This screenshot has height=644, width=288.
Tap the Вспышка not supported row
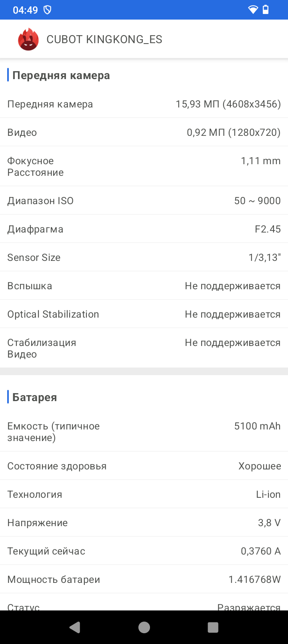coord(144,286)
